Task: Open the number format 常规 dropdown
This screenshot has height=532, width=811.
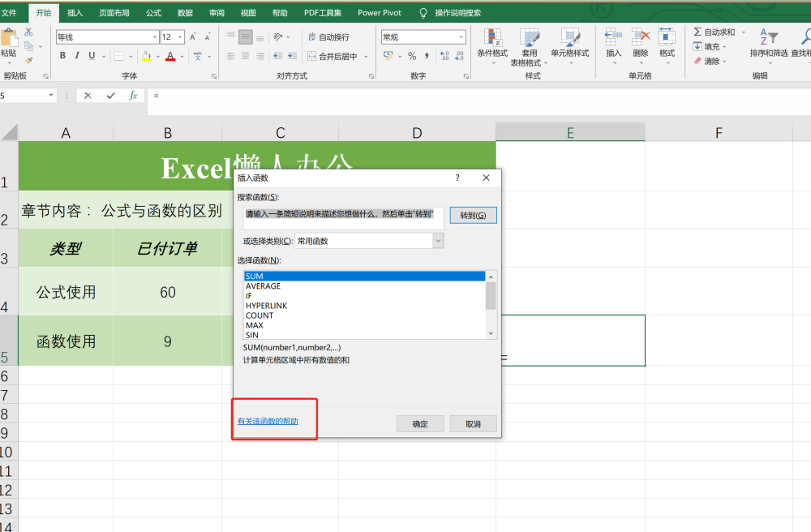Action: (461, 37)
